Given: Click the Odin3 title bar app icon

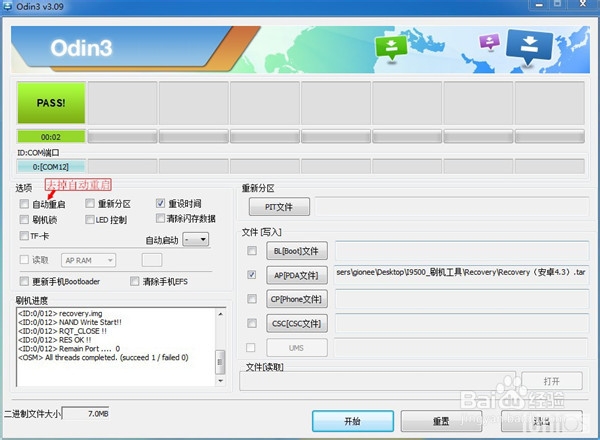Looking at the screenshot, I should point(7,6).
